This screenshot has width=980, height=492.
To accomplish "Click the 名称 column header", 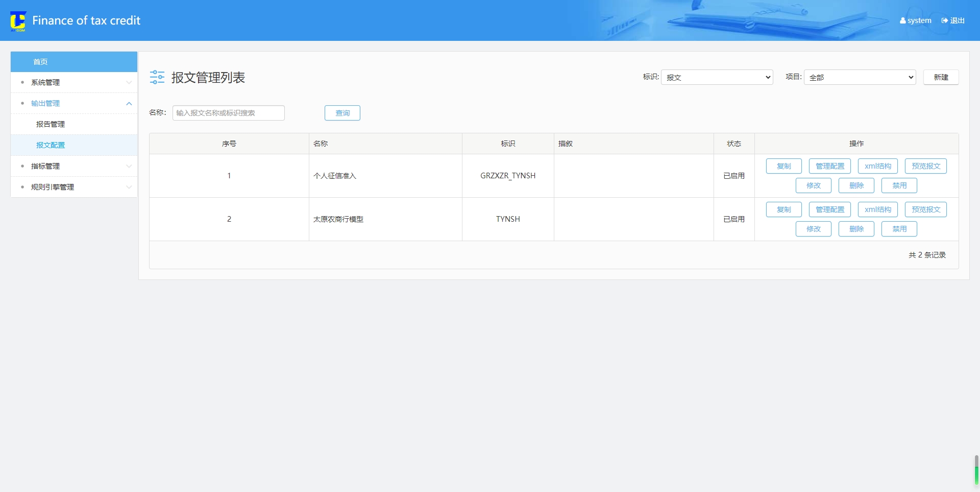I will tap(385, 144).
